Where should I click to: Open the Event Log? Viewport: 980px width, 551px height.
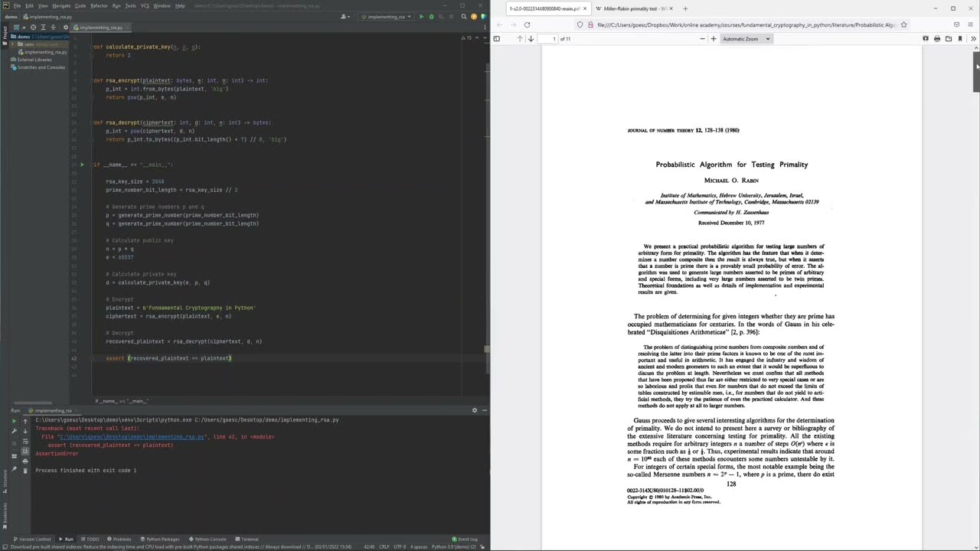point(465,539)
